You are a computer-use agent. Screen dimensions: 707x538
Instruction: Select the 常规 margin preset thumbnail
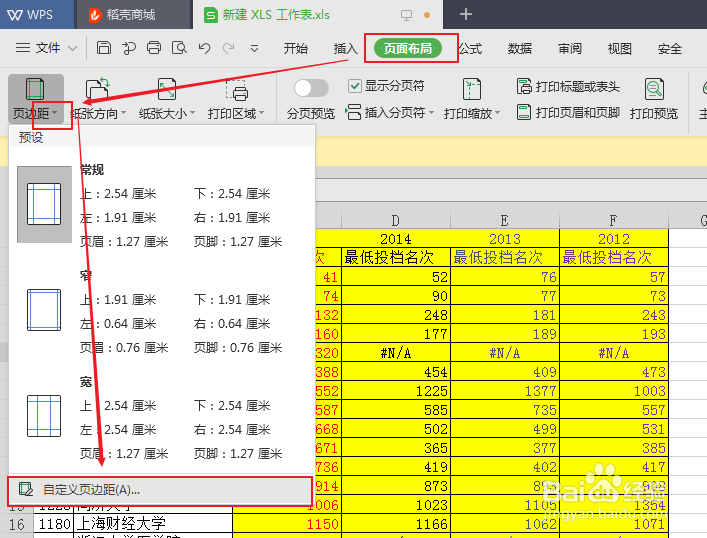(x=44, y=204)
